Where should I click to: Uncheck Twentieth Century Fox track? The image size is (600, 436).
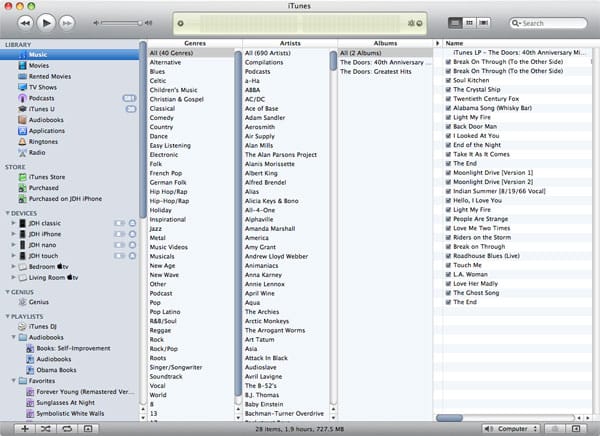coord(448,99)
